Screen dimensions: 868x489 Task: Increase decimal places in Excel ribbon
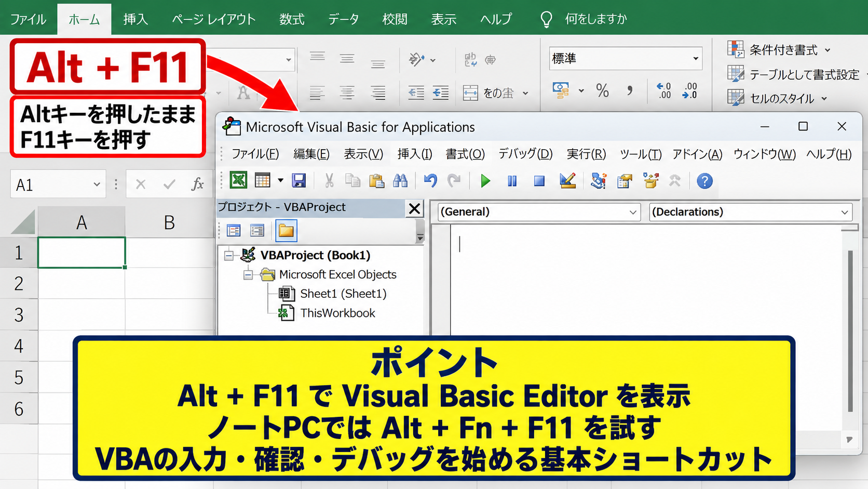tap(663, 91)
